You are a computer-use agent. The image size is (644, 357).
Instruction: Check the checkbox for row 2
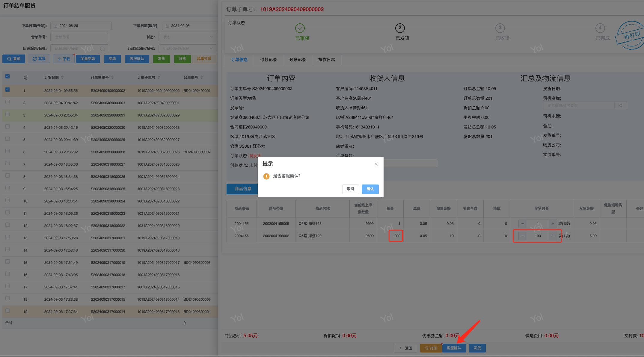(x=7, y=102)
